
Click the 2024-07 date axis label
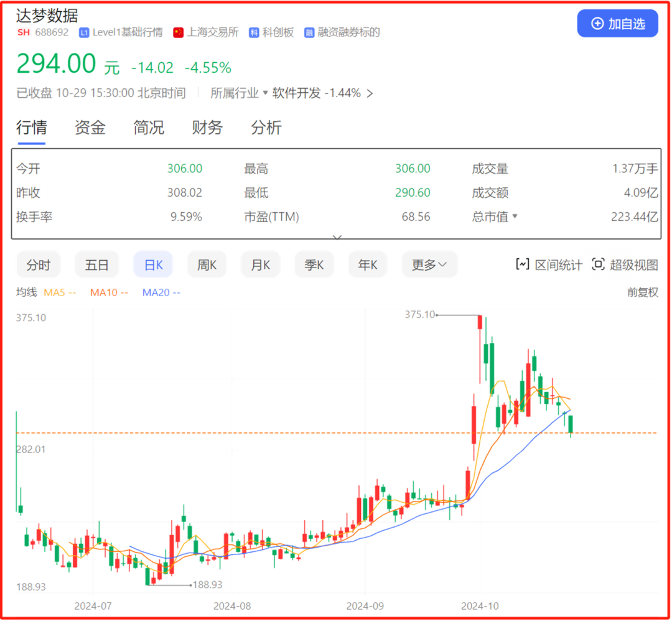pos(93,607)
